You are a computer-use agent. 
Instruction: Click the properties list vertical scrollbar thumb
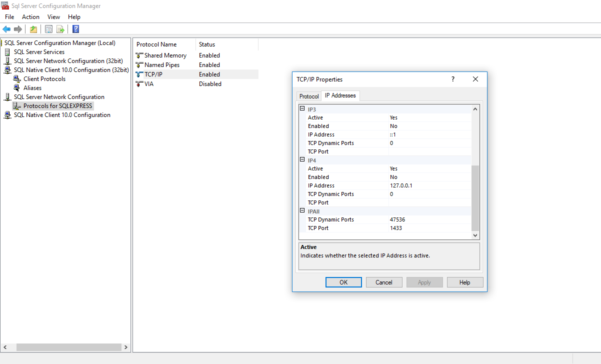pos(475,198)
